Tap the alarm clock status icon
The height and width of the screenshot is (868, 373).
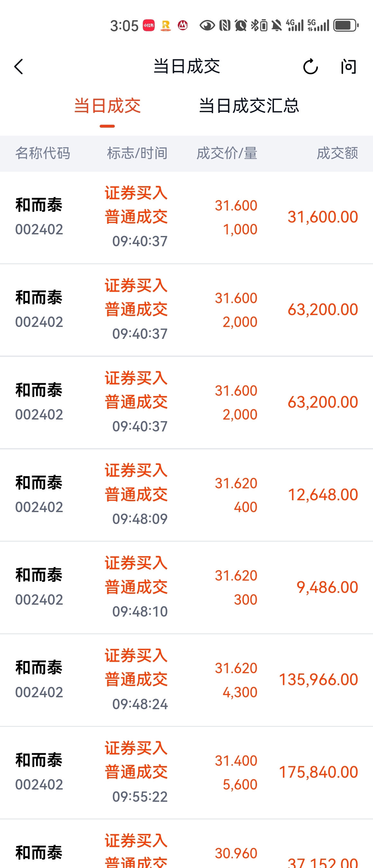[x=241, y=25]
